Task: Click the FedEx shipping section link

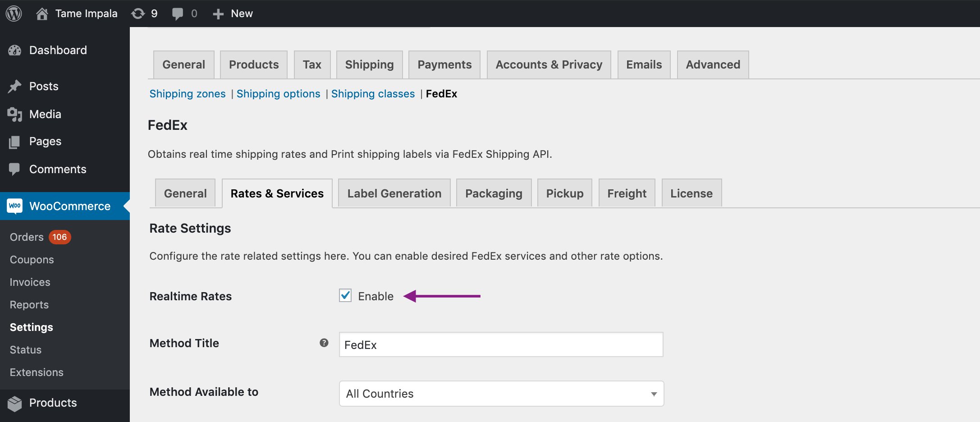Action: point(441,94)
